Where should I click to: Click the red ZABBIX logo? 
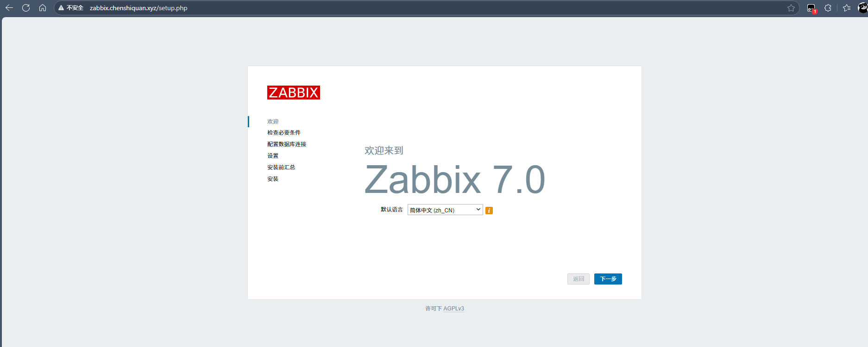(294, 93)
